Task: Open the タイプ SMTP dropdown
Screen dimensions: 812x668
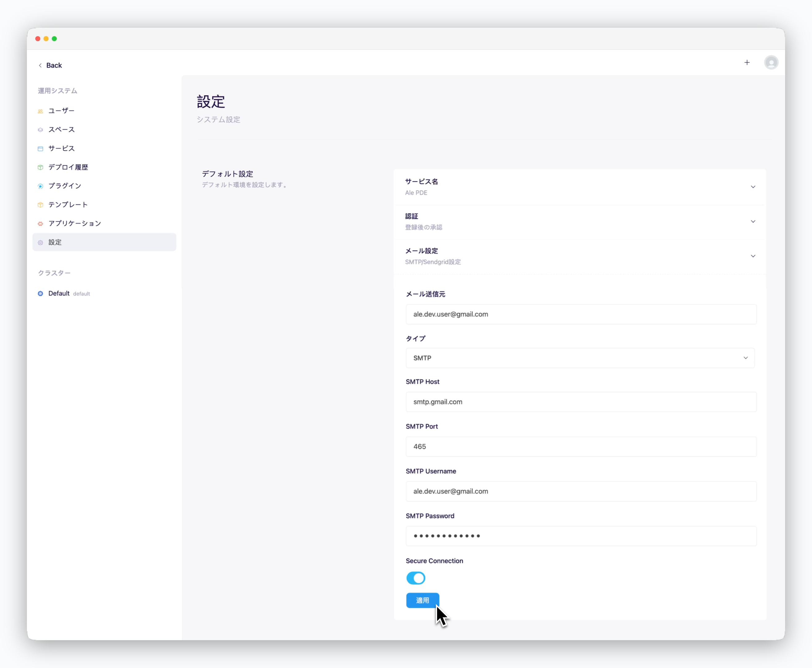Action: click(x=580, y=358)
